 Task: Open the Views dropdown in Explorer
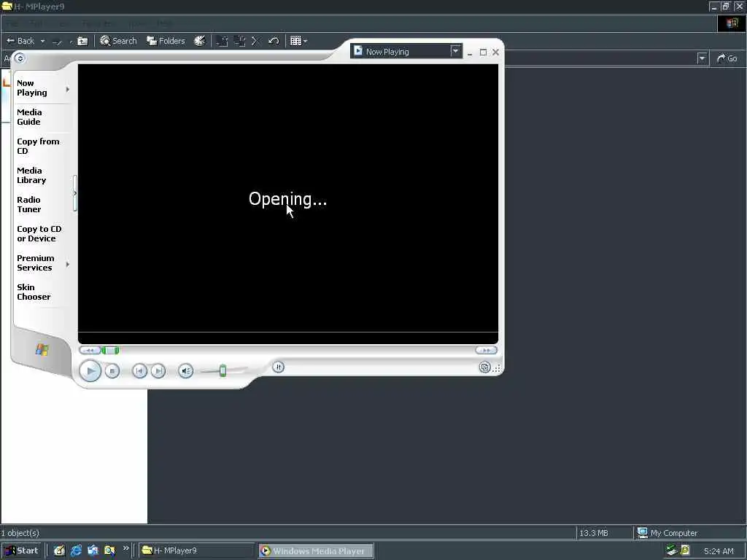click(298, 41)
